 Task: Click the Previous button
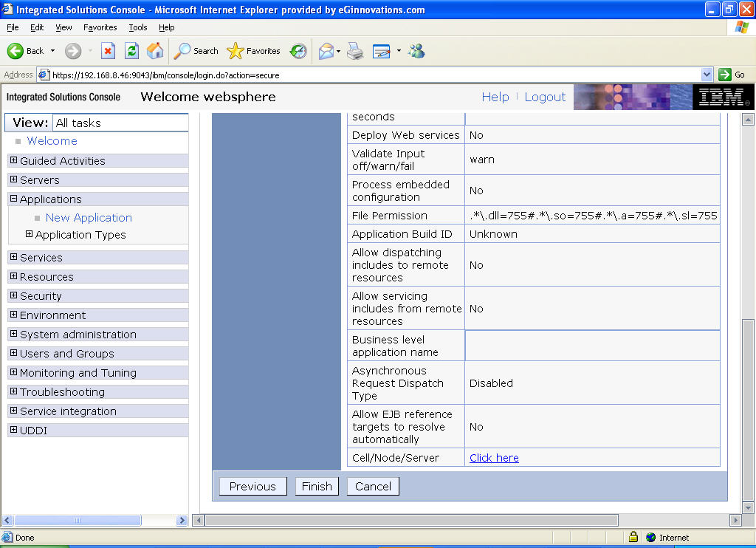(252, 486)
